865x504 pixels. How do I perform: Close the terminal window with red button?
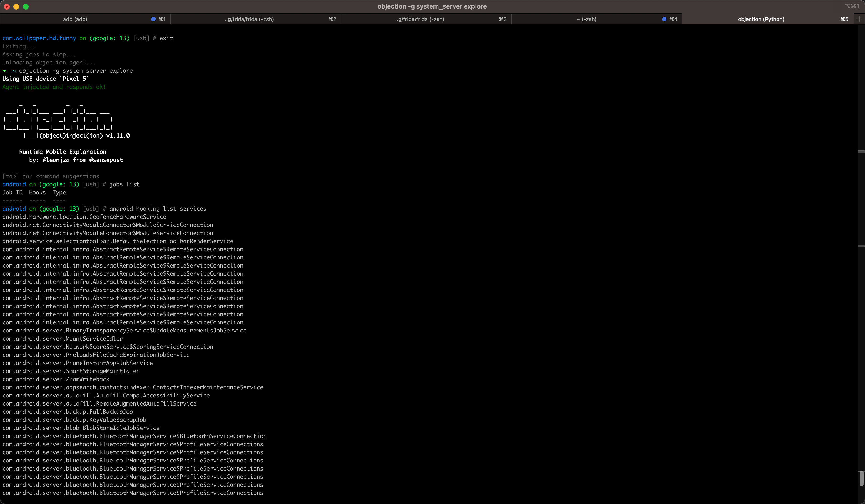[x=6, y=6]
